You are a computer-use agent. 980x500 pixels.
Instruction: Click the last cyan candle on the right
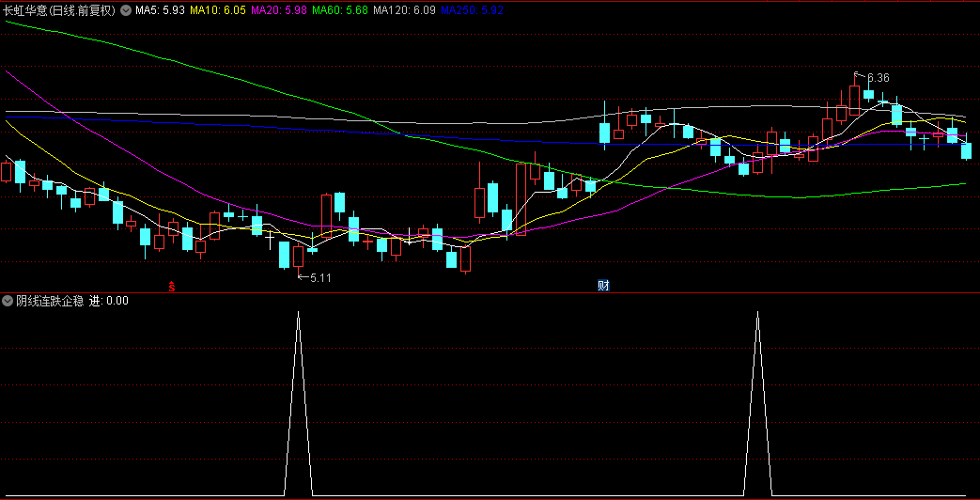pos(966,150)
